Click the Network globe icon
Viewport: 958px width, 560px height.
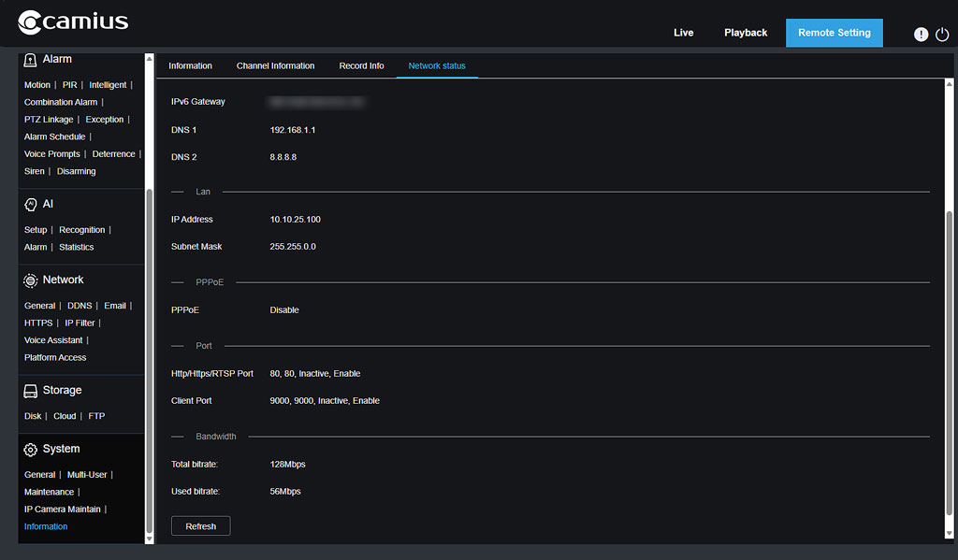point(31,279)
